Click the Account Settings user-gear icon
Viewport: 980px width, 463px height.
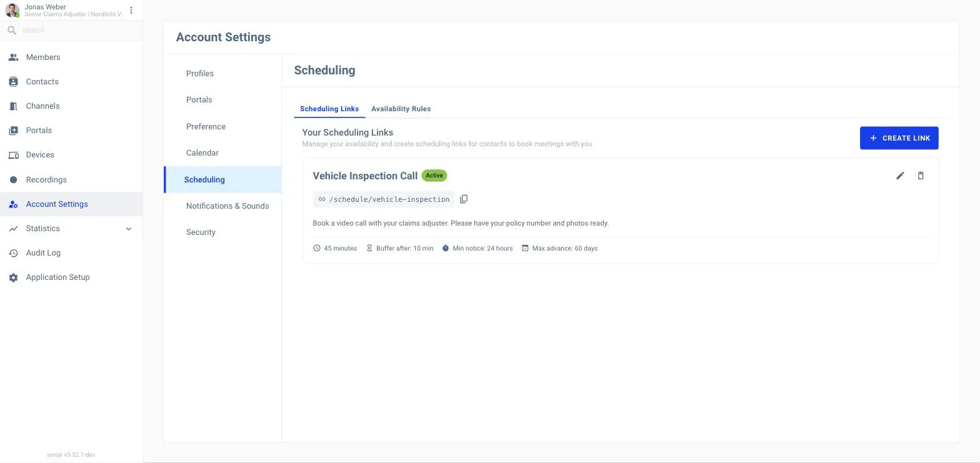(13, 204)
